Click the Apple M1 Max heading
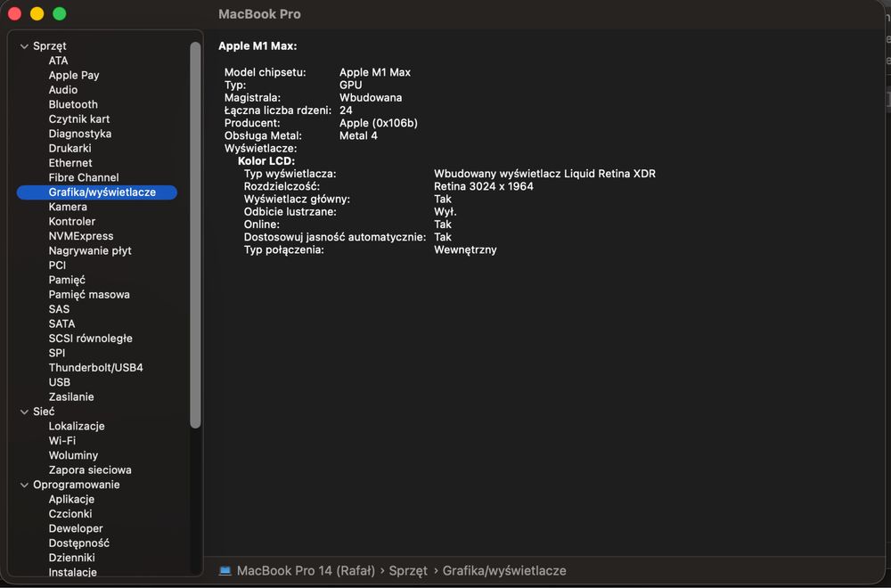 pos(257,45)
